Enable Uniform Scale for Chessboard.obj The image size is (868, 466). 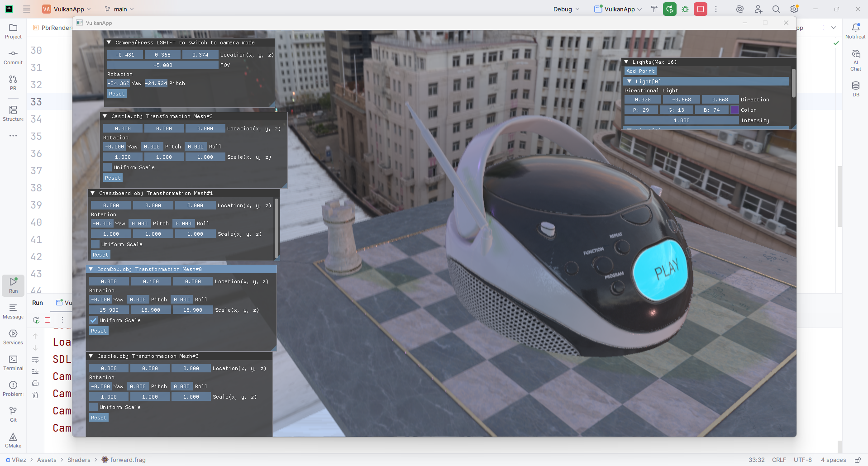(x=95, y=244)
